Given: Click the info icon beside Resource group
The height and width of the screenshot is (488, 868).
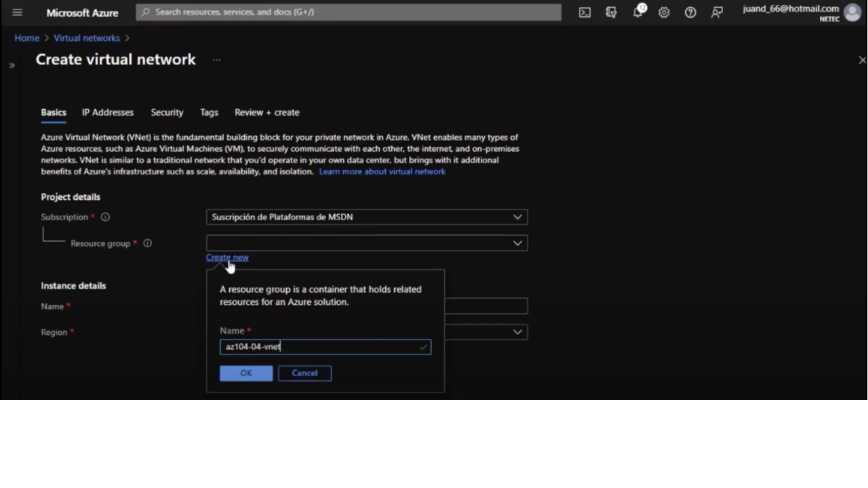Looking at the screenshot, I should coord(147,243).
